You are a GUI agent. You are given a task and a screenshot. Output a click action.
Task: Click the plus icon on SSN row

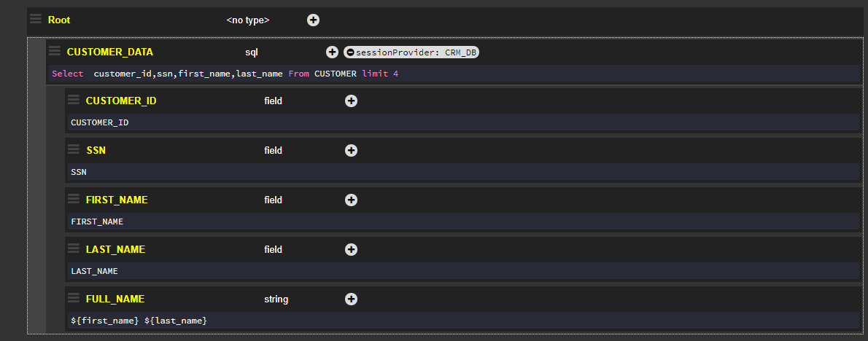pos(351,151)
